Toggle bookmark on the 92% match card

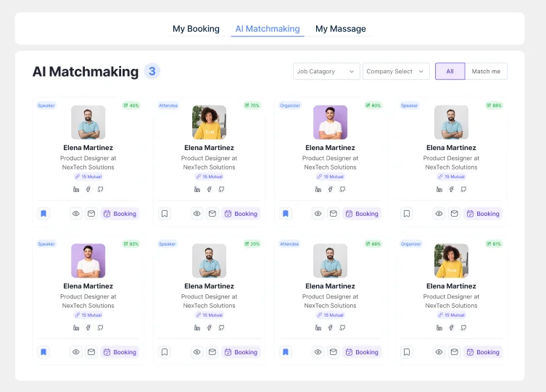44,352
